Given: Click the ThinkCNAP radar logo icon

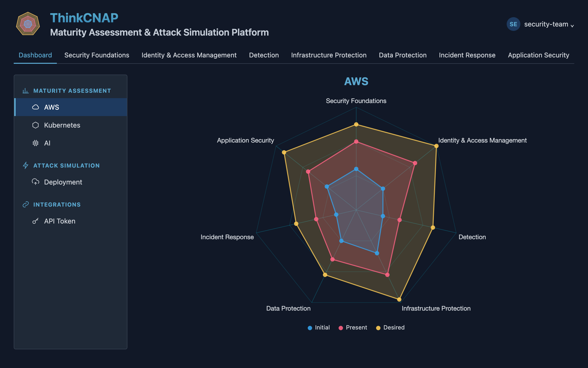Looking at the screenshot, I should point(28,24).
